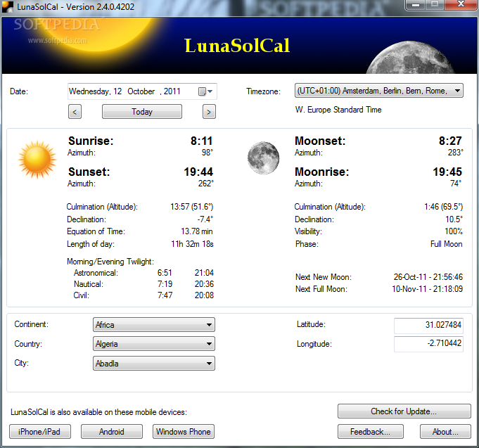This screenshot has width=479, height=448.
Task: Expand the Country dropdown showing Algeria
Action: (x=154, y=344)
